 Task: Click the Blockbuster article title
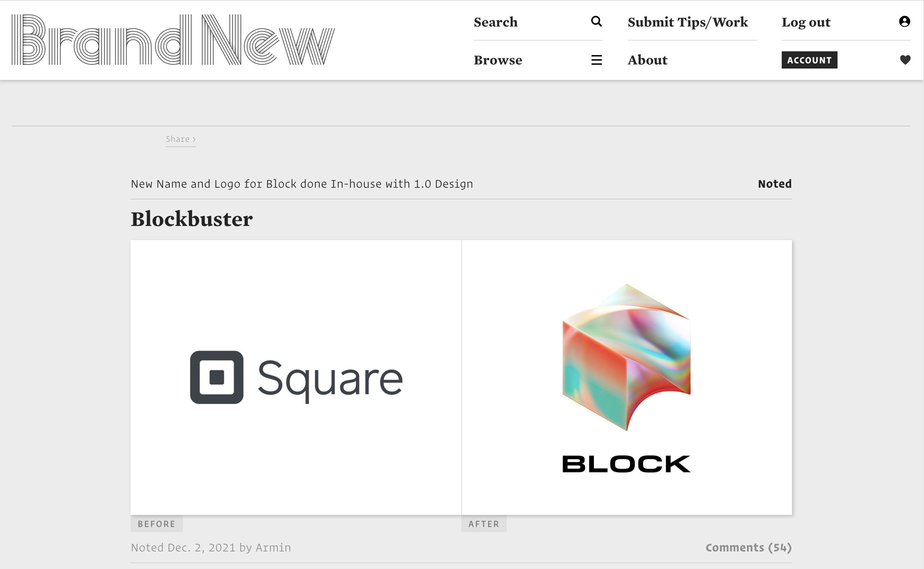click(192, 219)
